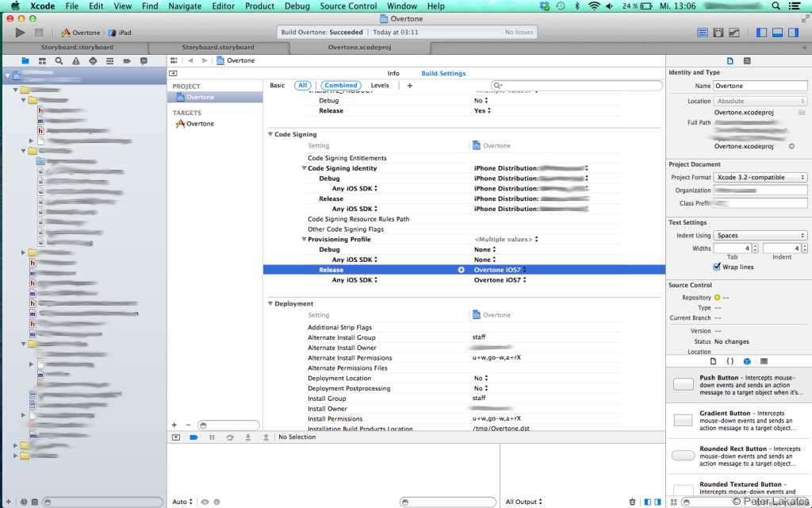This screenshot has width=812, height=508.
Task: Open Release provisioning profile Overtone iOS7 popup
Action: coord(500,270)
